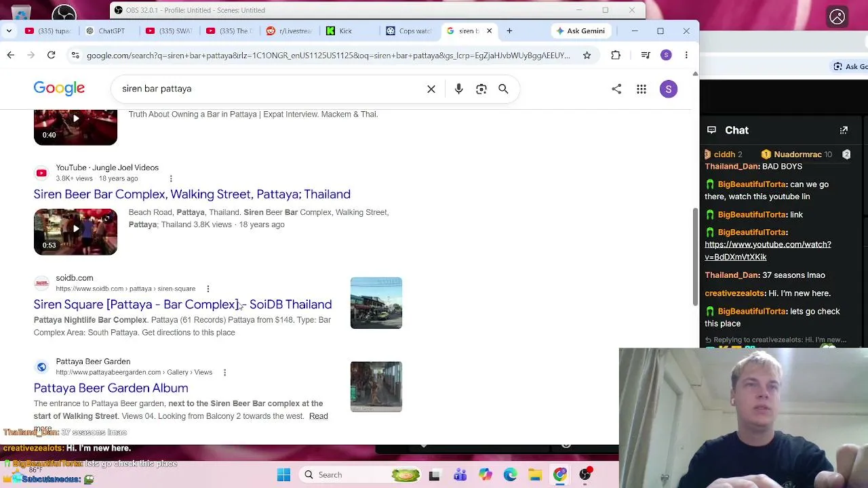Screen dimensions: 868x488
Task: Open Pattaya Beer Garden Album link
Action: (x=111, y=388)
